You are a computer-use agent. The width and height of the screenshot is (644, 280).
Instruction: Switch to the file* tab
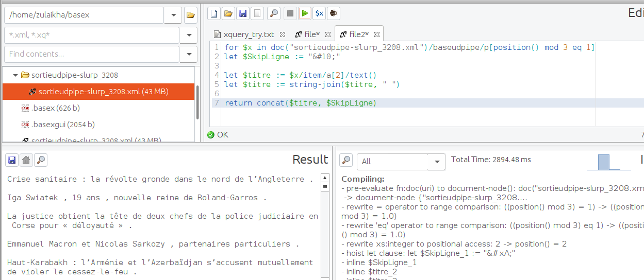[311, 34]
